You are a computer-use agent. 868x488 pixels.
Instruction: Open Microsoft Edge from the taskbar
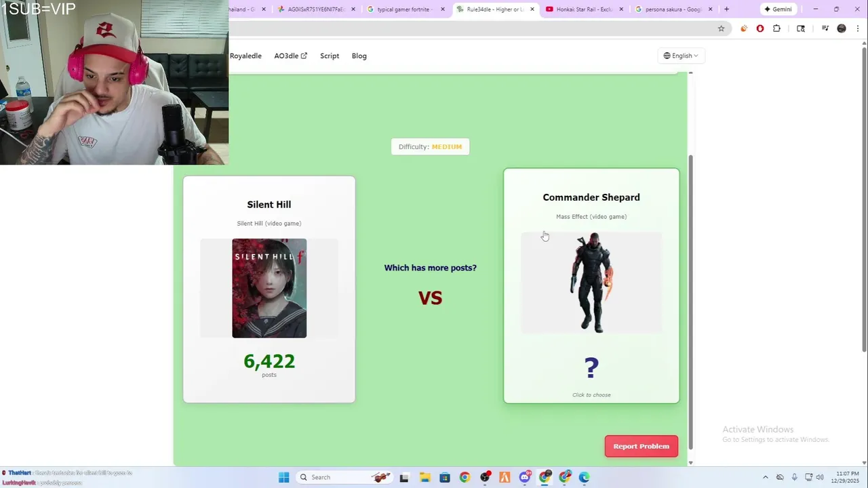click(585, 477)
